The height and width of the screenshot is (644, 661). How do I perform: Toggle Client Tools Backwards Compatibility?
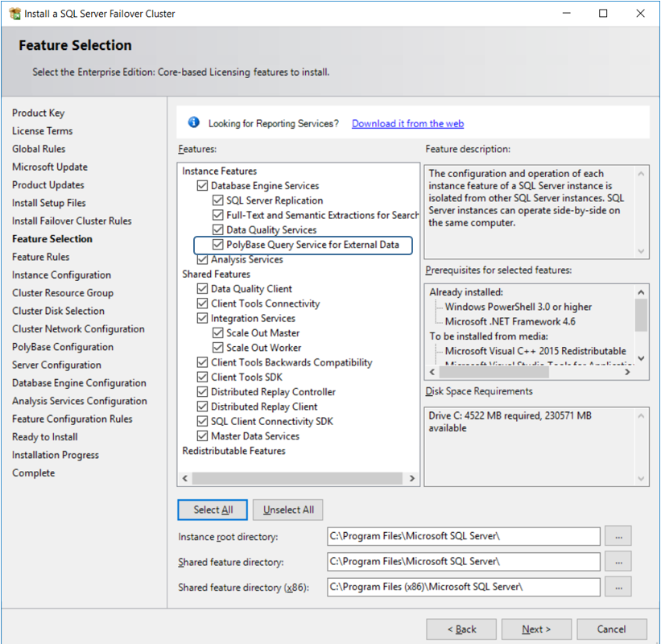202,362
